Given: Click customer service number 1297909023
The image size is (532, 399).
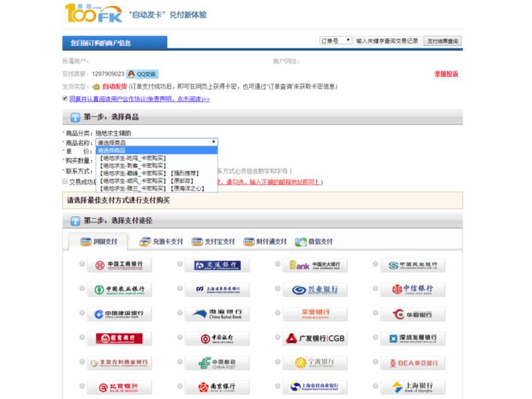Looking at the screenshot, I should pos(108,74).
